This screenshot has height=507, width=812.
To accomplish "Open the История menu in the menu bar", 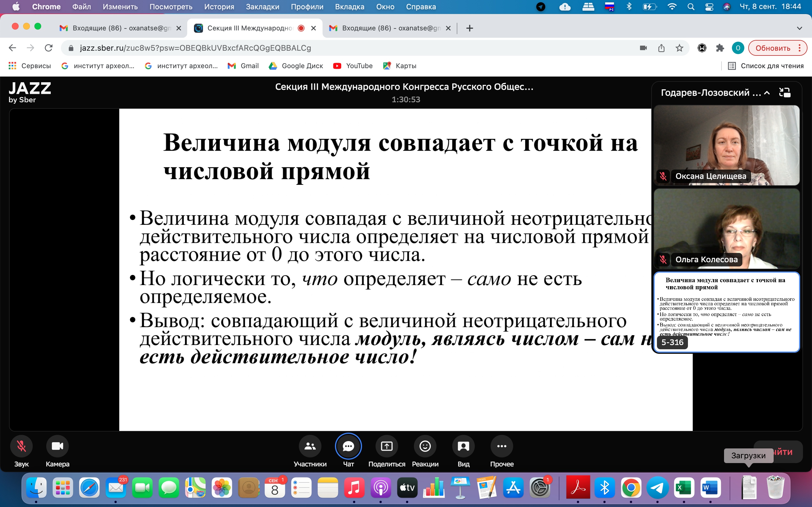I will 219,7.
